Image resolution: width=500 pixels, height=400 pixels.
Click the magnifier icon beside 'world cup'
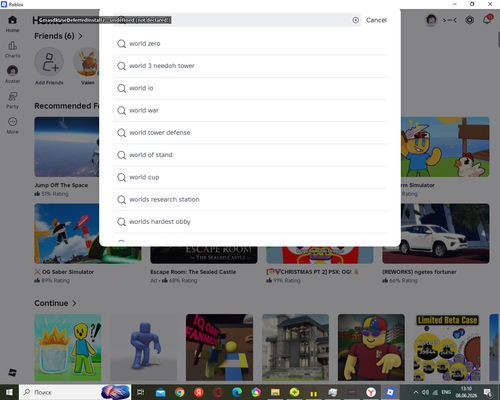[121, 177]
